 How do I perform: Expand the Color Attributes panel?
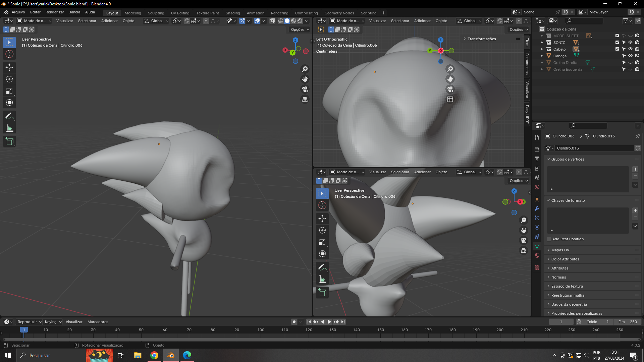tap(565, 259)
